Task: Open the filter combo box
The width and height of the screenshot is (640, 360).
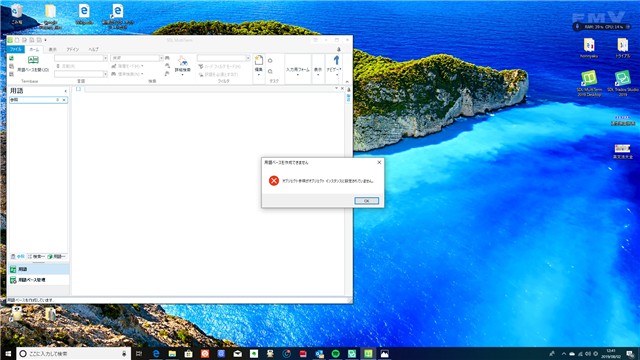Action: click(224, 58)
